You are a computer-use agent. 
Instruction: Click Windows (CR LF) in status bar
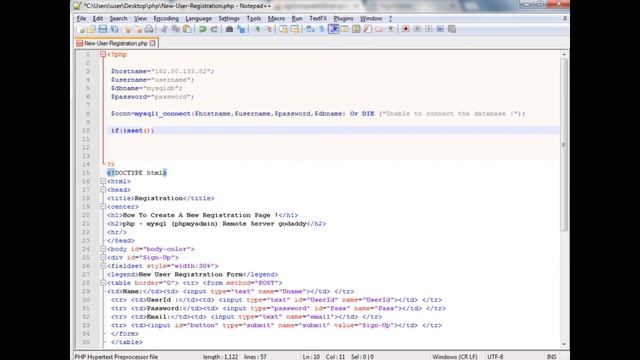coord(454,356)
